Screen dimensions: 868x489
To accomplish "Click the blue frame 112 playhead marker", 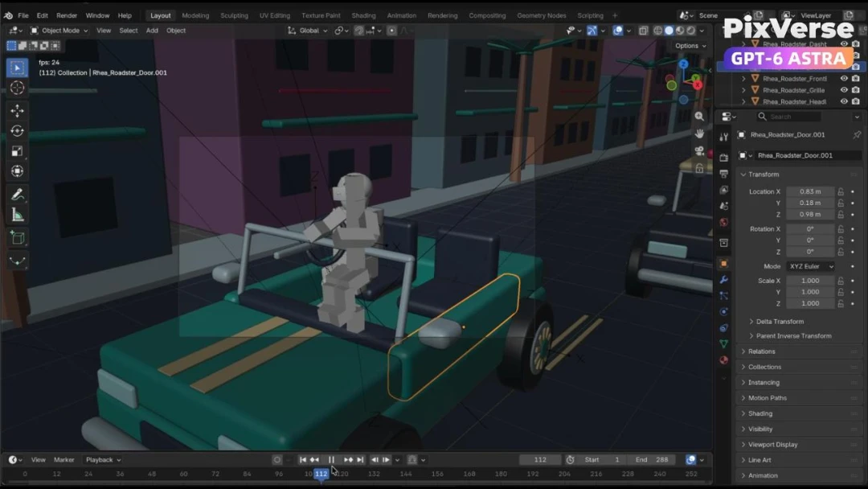I will [x=321, y=474].
